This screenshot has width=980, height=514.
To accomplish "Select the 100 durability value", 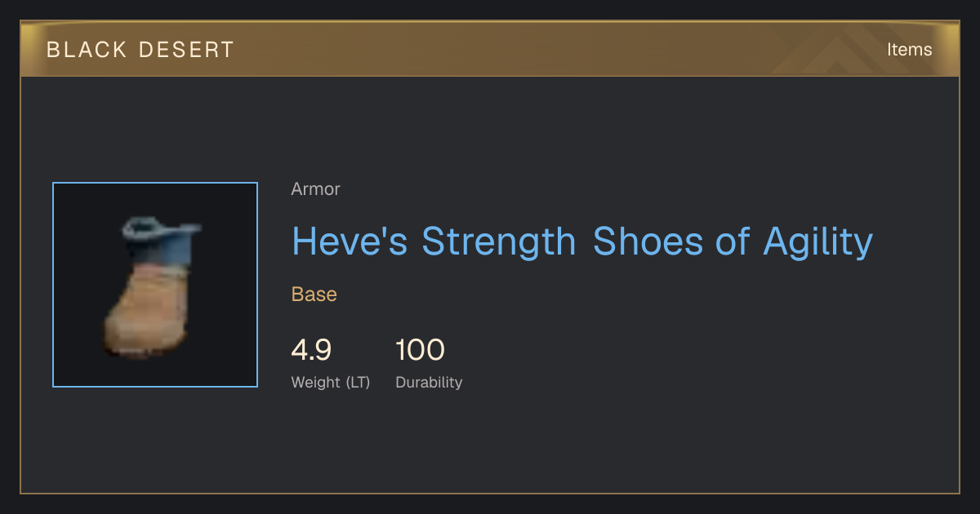I will [x=420, y=350].
